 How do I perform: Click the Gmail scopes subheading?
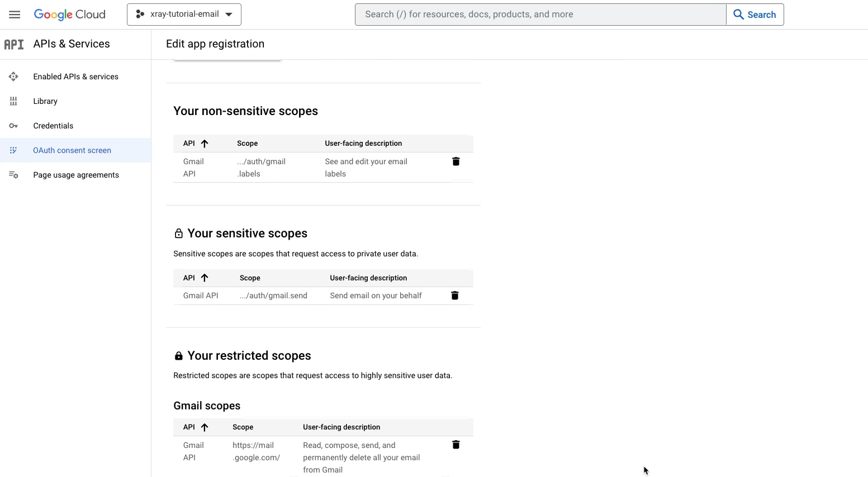pos(207,406)
